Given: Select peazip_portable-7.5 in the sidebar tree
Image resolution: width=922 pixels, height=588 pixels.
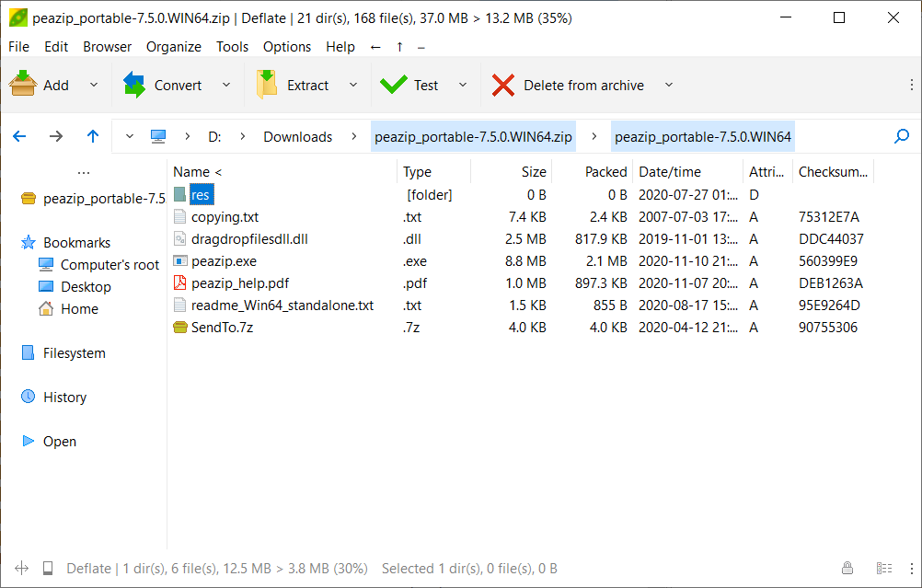Looking at the screenshot, I should click(x=104, y=198).
